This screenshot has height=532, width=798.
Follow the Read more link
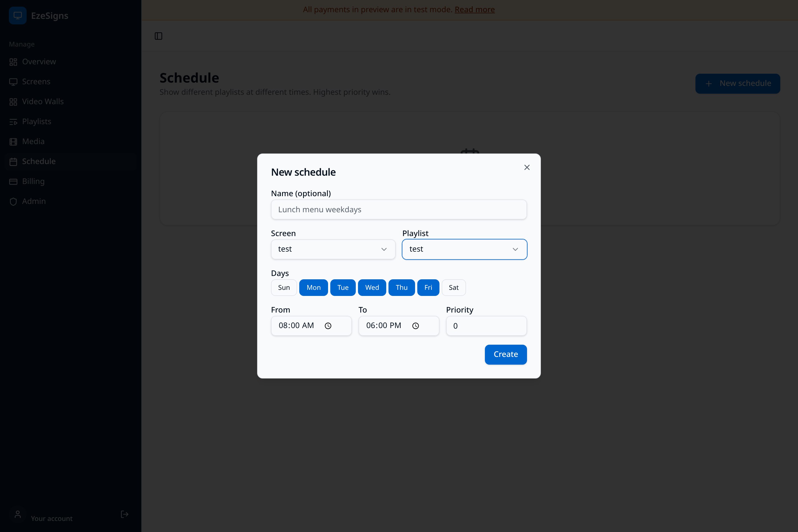coord(475,9)
